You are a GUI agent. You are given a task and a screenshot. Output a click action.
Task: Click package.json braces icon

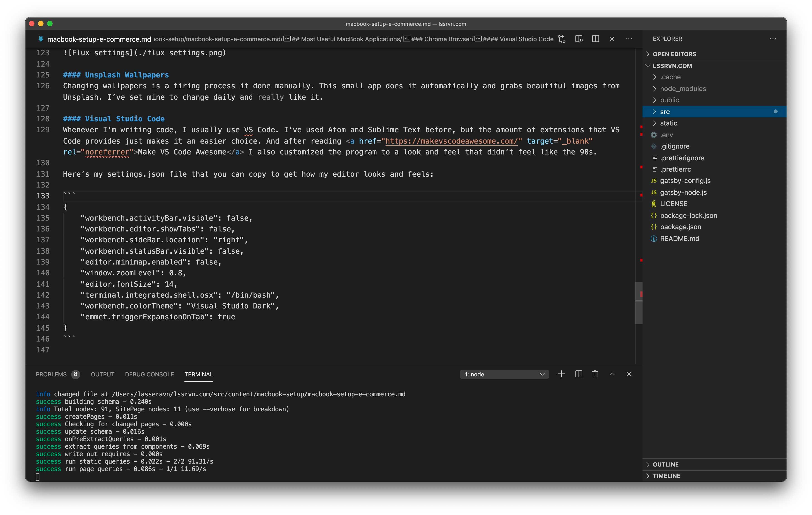tap(654, 227)
